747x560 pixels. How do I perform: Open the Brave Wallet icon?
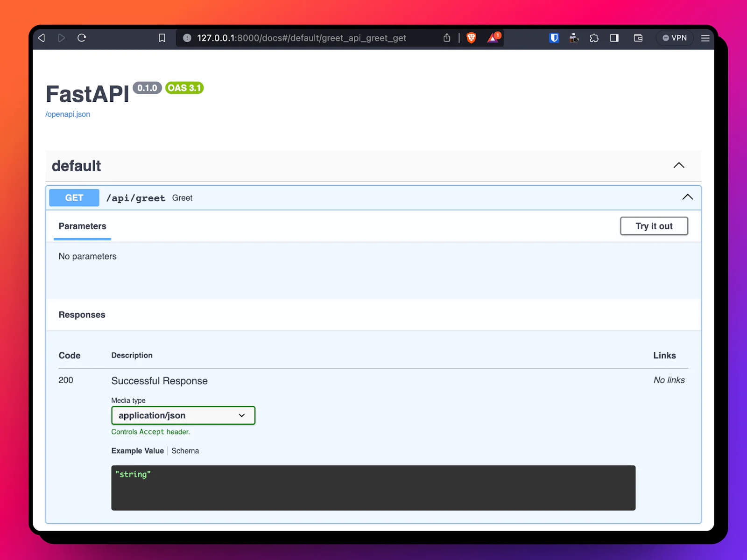638,38
